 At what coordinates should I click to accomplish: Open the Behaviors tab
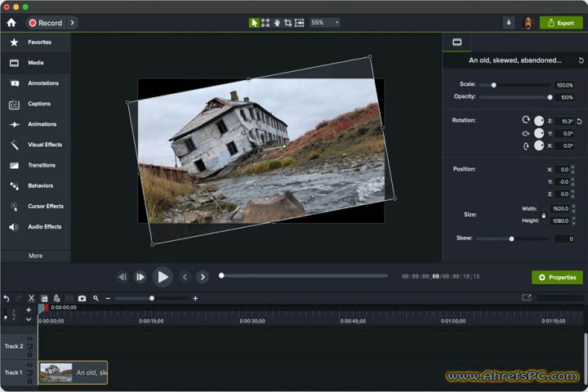pos(35,185)
